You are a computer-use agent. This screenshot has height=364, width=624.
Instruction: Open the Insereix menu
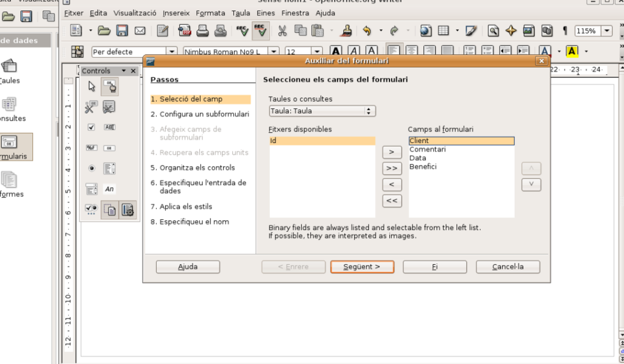click(176, 13)
